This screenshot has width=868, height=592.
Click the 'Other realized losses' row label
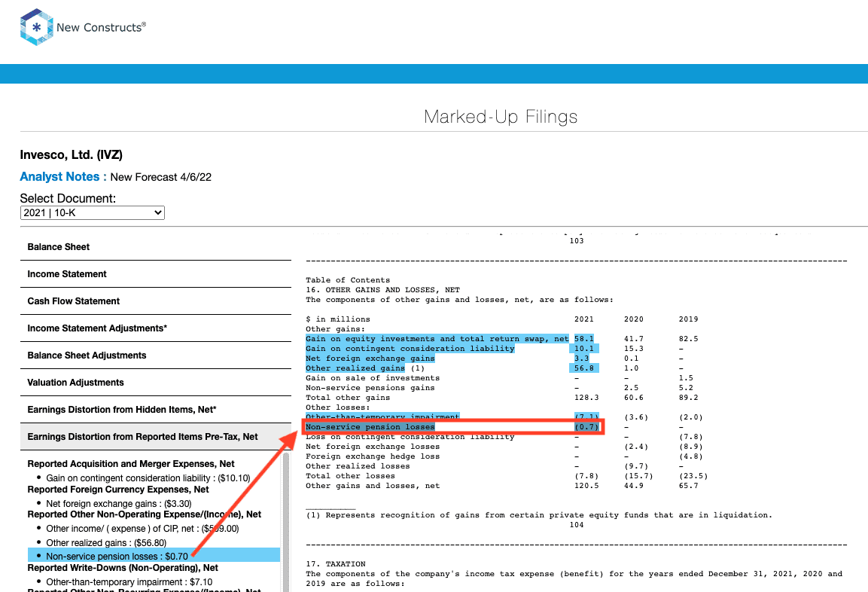358,466
